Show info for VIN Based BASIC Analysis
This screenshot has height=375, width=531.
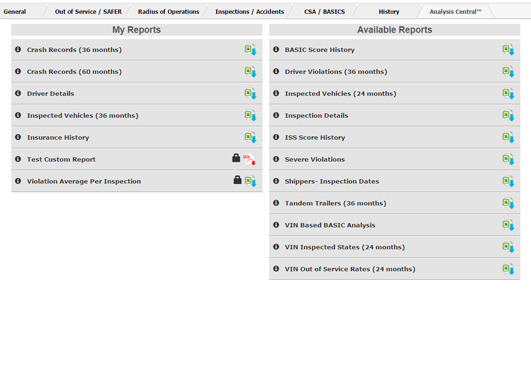pos(276,225)
